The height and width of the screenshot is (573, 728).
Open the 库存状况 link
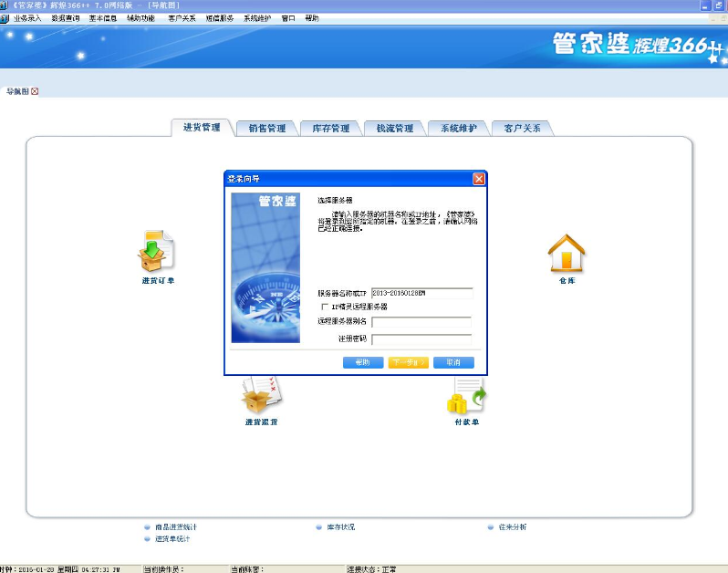pyautogui.click(x=341, y=527)
